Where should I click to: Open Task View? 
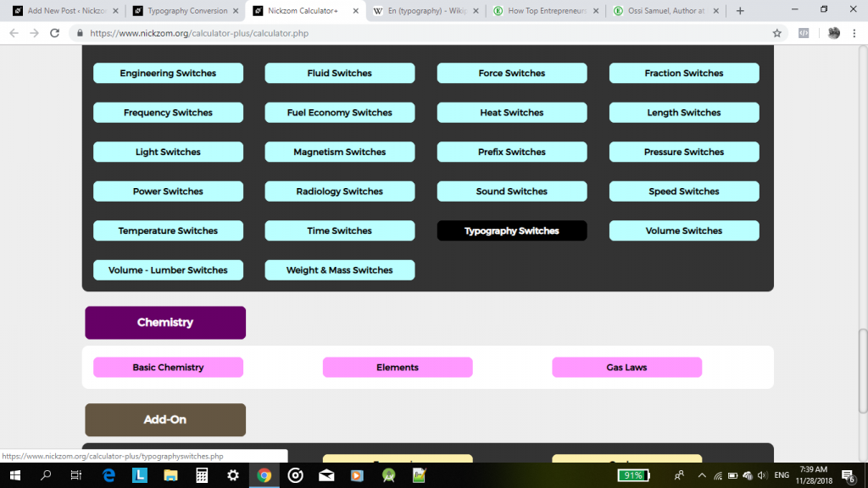point(76,475)
